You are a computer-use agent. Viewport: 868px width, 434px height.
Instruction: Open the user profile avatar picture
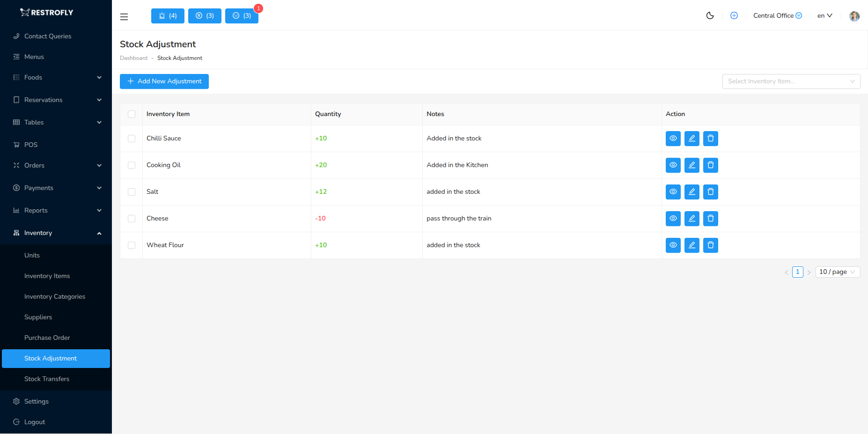[854, 15]
